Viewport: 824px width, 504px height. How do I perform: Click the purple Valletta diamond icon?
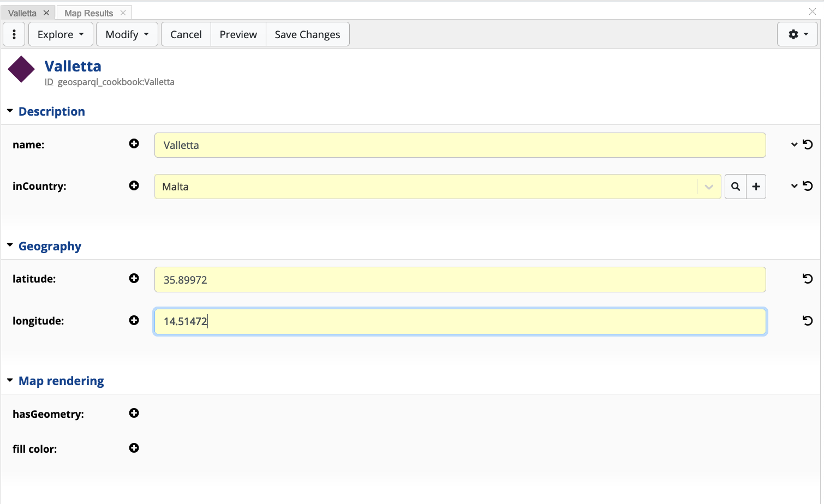(21, 69)
